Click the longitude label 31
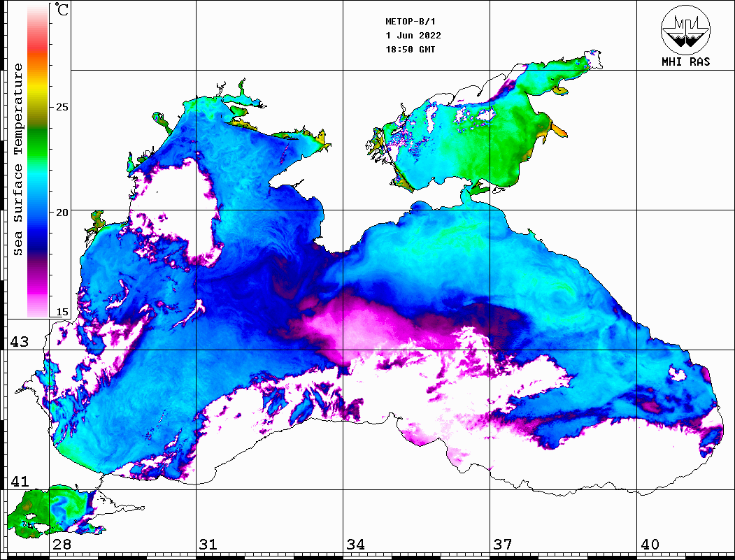The width and height of the screenshot is (735, 560). tap(208, 544)
